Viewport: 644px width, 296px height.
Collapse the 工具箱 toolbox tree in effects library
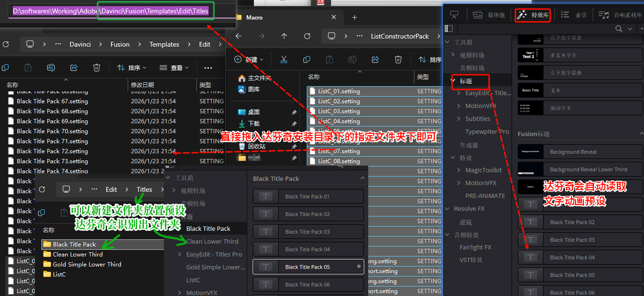point(447,42)
